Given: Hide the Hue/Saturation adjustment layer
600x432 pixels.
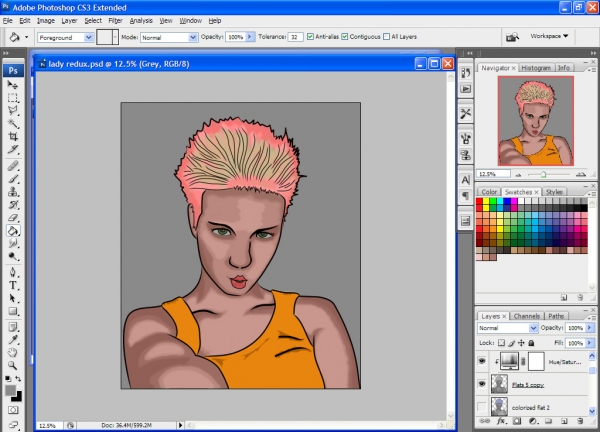Looking at the screenshot, I should (x=482, y=361).
